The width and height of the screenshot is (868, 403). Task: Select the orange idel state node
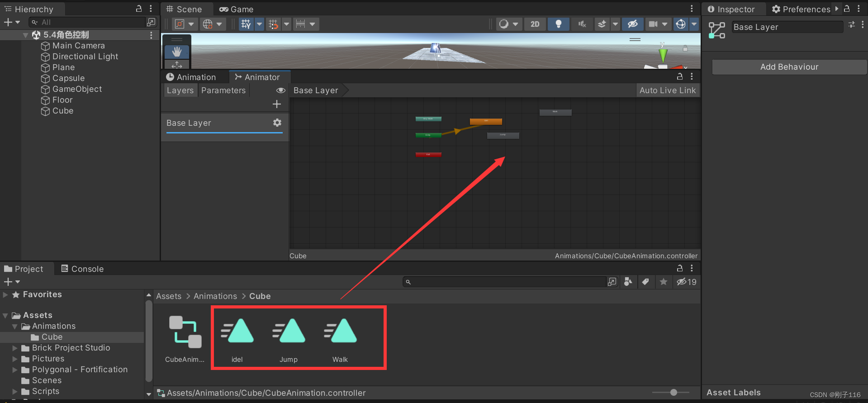pyautogui.click(x=486, y=121)
